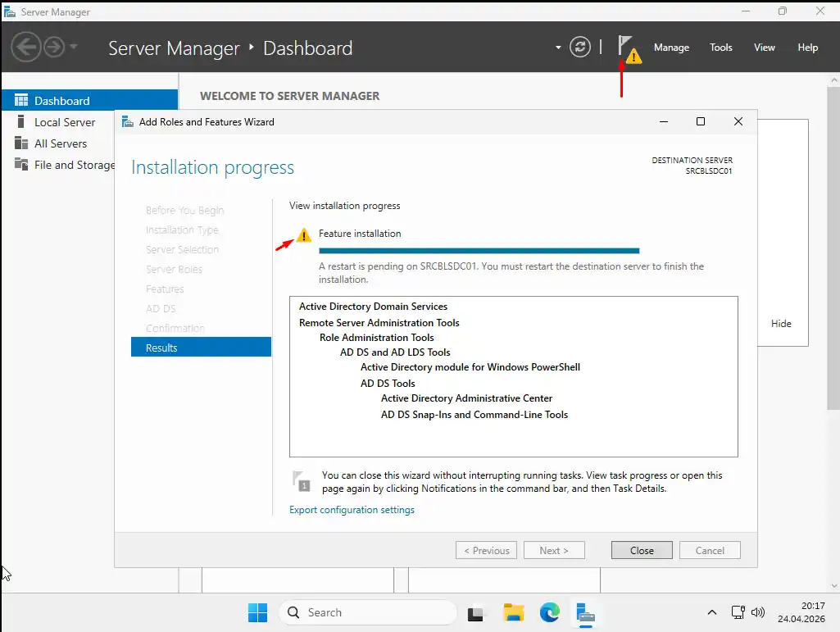Click the SRCBLSDC01 destination server name
840x632 pixels.
(708, 171)
